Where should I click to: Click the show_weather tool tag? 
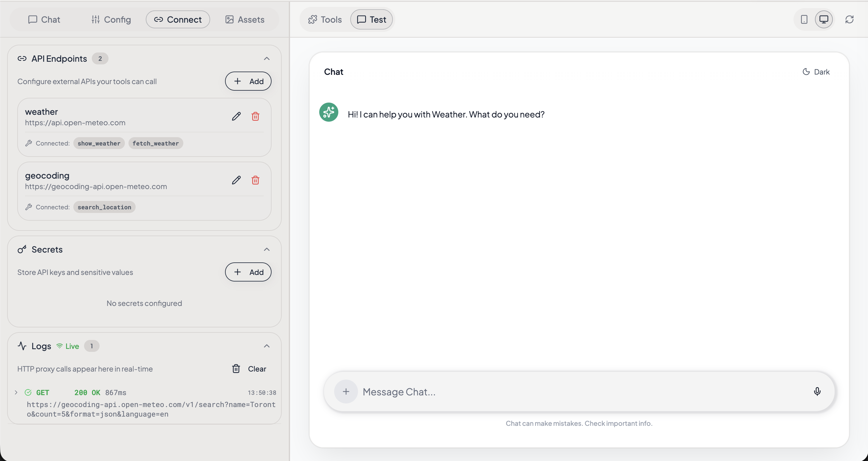99,143
